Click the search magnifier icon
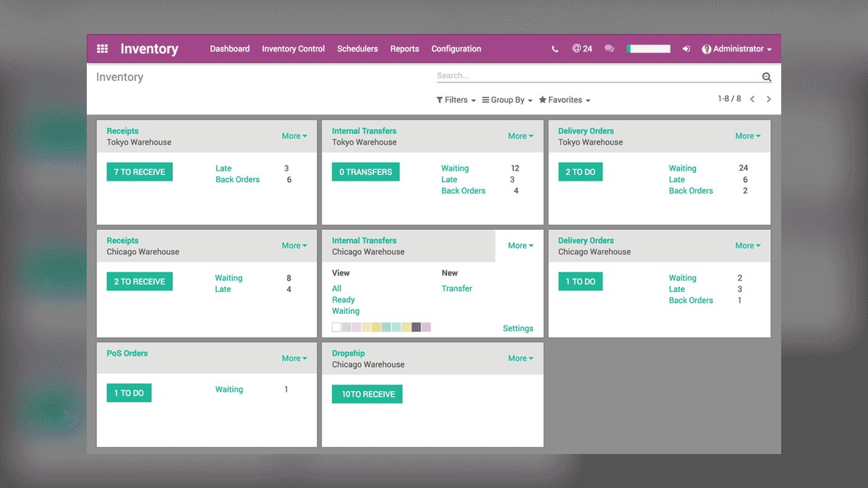 pos(767,77)
